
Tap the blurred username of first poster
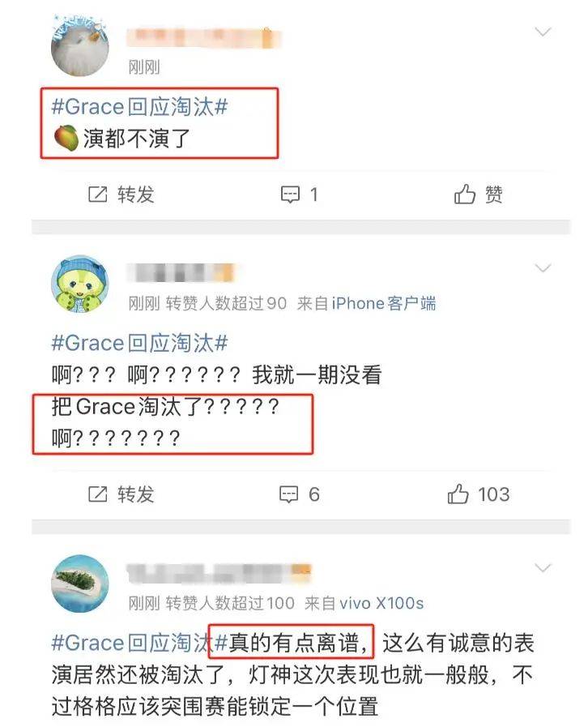(x=204, y=38)
